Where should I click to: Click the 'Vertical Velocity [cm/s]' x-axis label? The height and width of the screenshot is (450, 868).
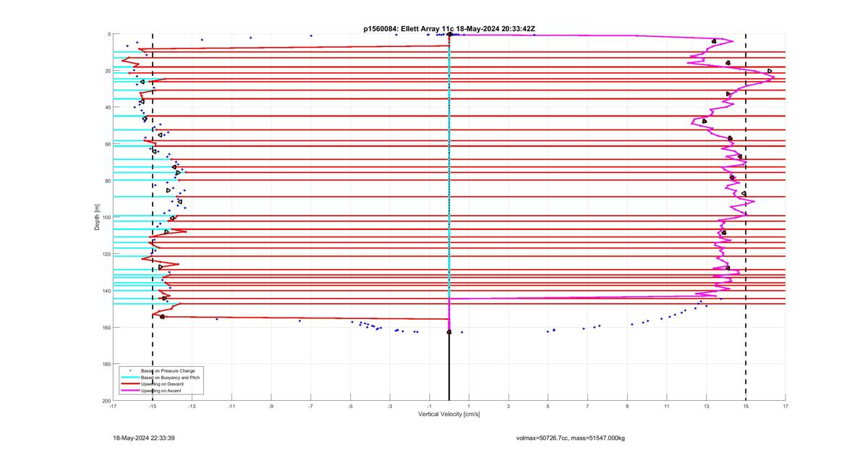pyautogui.click(x=449, y=415)
